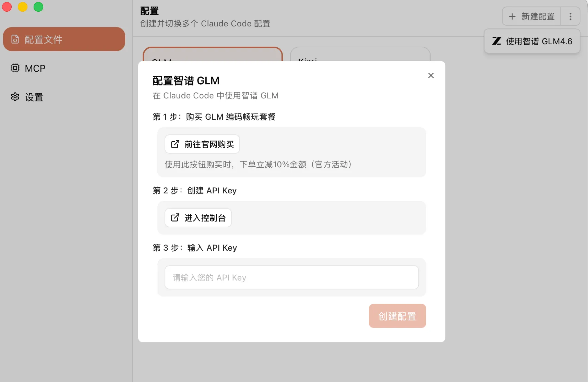Maximize window with green button
This screenshot has height=382, width=588.
click(38, 7)
